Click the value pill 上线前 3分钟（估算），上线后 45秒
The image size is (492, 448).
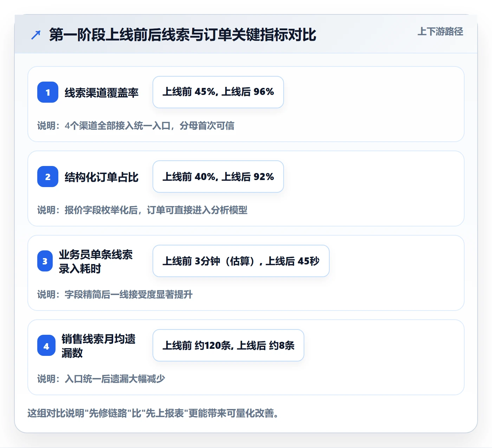pyautogui.click(x=241, y=261)
